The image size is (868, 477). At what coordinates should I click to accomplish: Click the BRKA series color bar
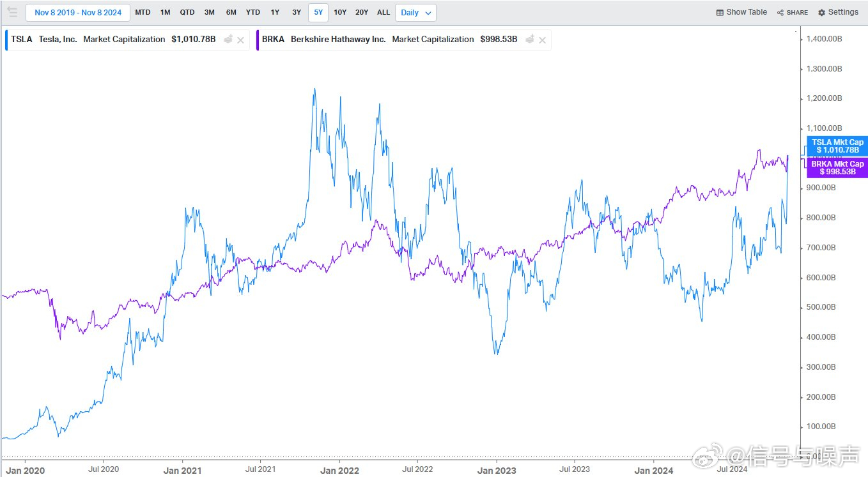258,40
